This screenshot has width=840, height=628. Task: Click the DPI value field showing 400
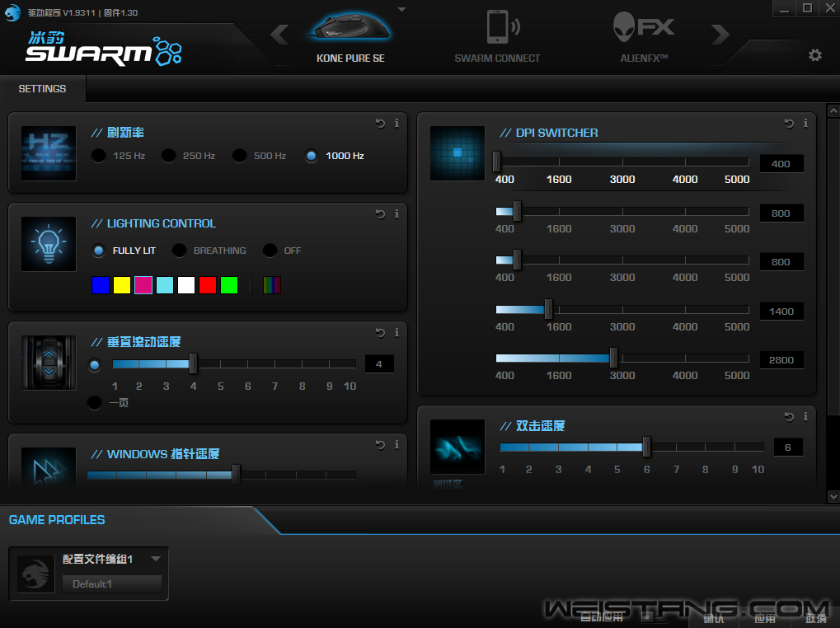(781, 164)
